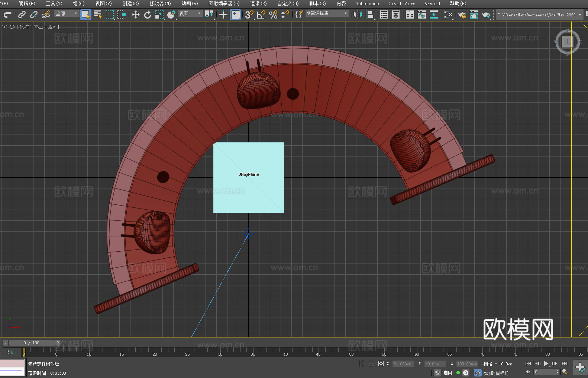Open selection filter 全部 dropdown

(67, 13)
